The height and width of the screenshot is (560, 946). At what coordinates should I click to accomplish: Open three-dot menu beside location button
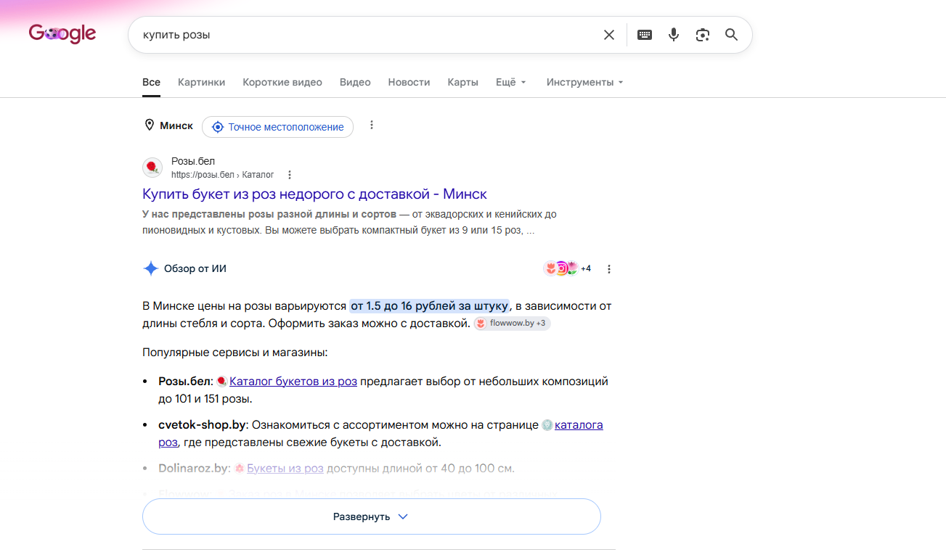click(372, 125)
